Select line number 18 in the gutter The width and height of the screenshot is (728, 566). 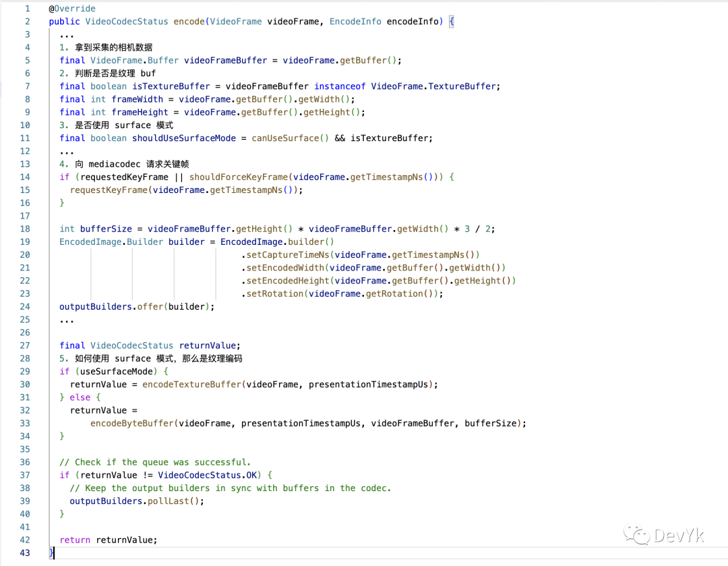25,229
